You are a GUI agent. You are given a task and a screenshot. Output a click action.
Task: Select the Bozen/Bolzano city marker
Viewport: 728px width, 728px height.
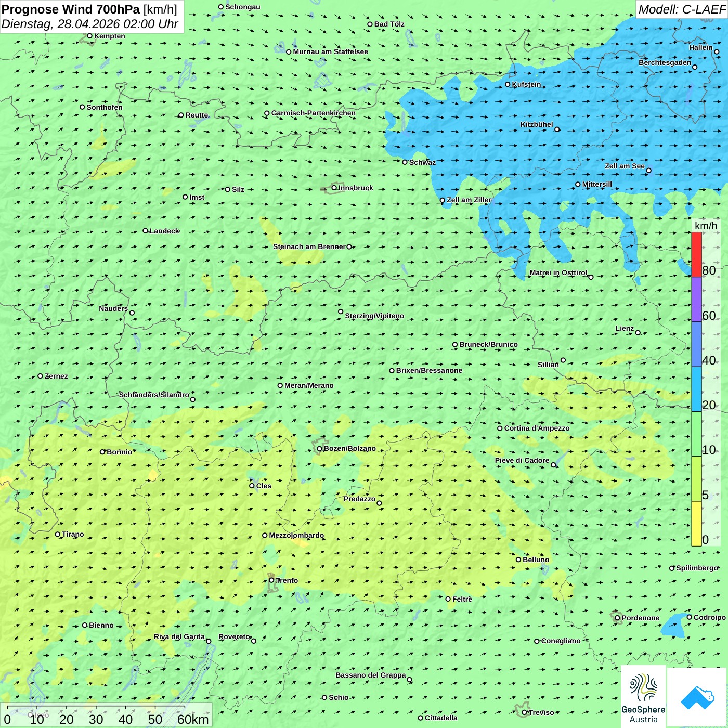click(x=320, y=449)
